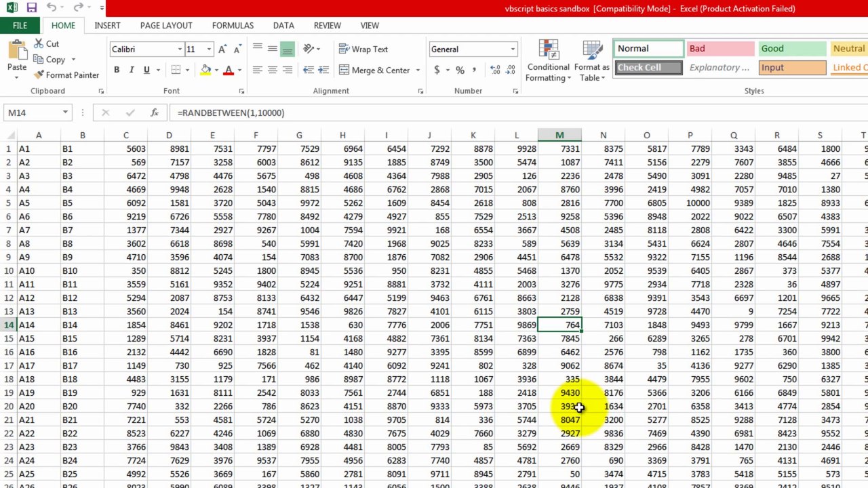Image resolution: width=868 pixels, height=488 pixels.
Task: Open the font name Calibri dropdown
Action: coord(180,49)
